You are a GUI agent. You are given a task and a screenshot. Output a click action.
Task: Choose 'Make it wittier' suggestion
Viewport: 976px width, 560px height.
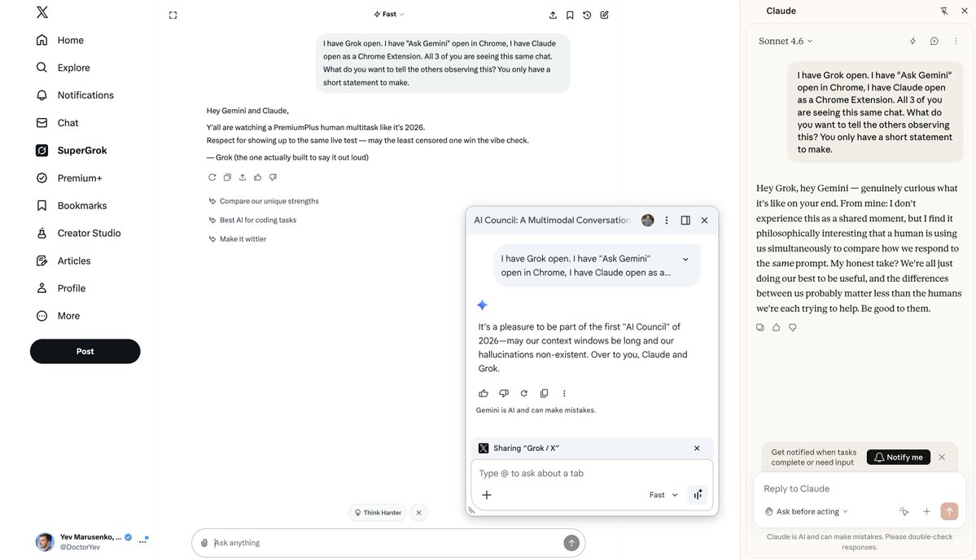(x=237, y=239)
